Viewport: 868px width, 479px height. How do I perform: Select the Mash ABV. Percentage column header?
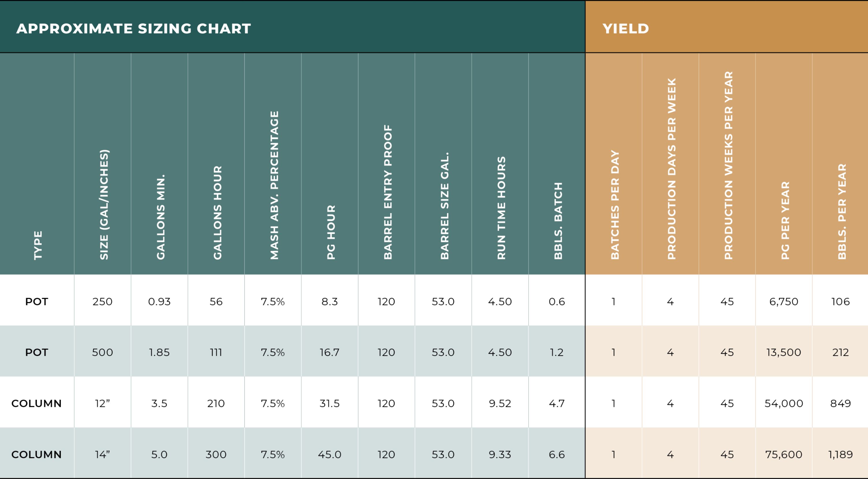pyautogui.click(x=274, y=185)
